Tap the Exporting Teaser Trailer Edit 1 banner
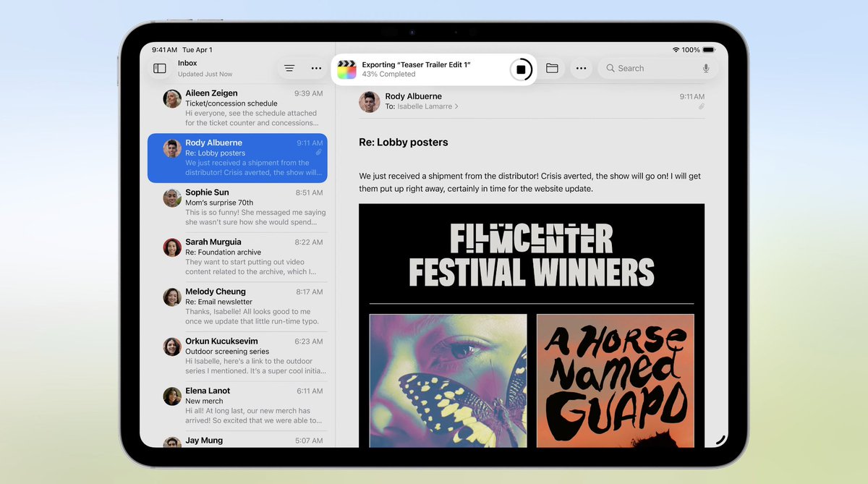 point(433,69)
